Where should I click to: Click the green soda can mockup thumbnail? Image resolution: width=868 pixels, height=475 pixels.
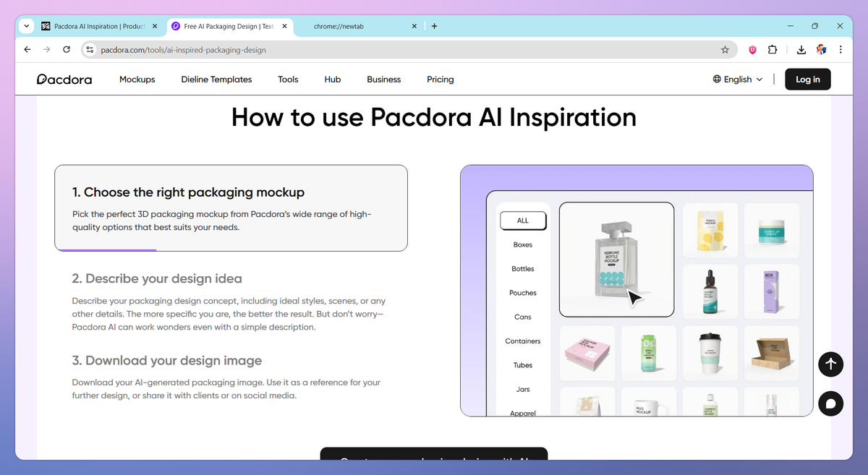coord(649,353)
